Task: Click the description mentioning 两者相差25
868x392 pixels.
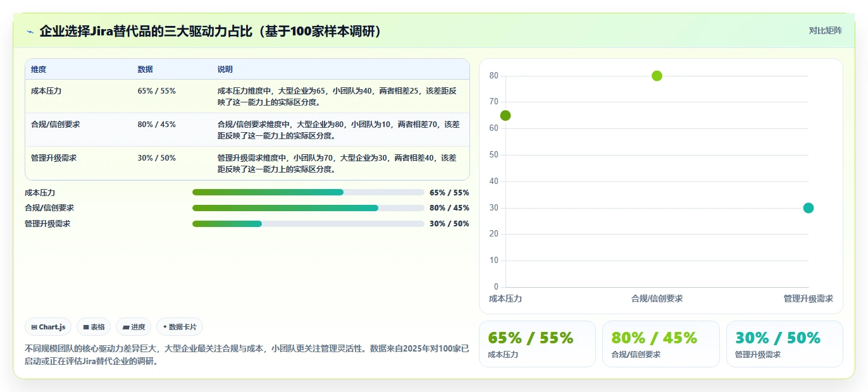Action: pos(339,96)
